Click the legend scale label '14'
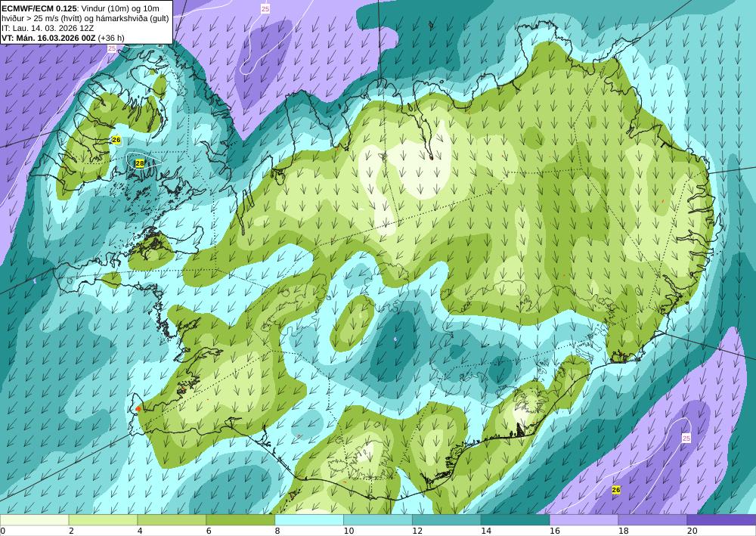The image size is (756, 536). tap(486, 531)
